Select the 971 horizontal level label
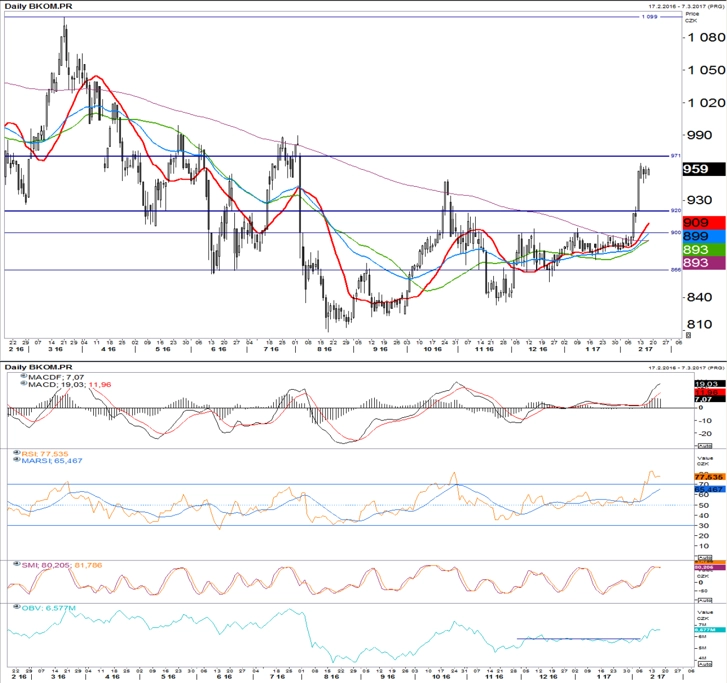The width and height of the screenshot is (727, 683). [x=676, y=156]
